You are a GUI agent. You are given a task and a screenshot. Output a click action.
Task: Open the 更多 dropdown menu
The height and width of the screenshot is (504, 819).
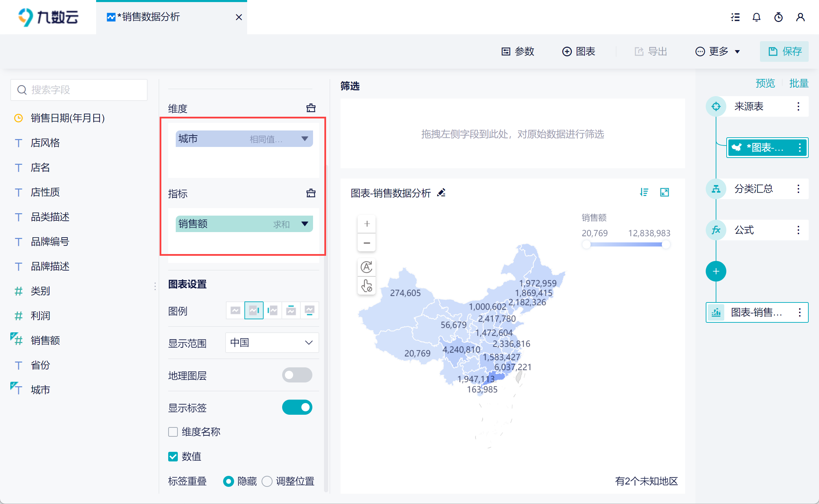[718, 51]
